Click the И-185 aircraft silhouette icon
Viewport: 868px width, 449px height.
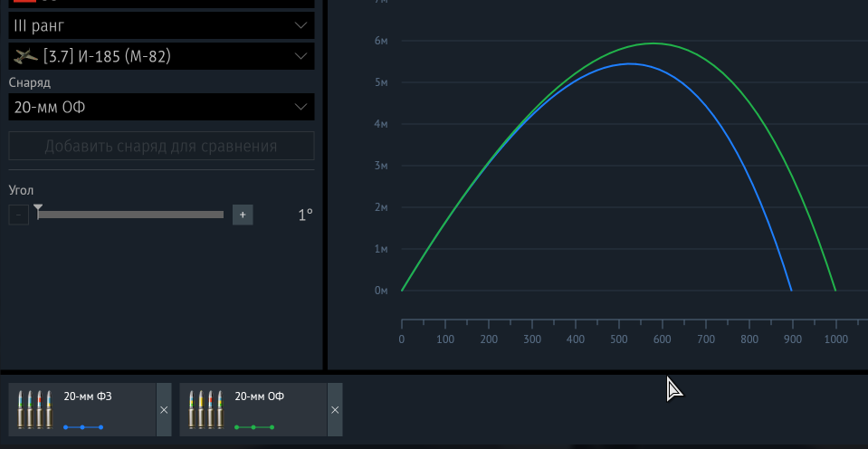tap(25, 57)
